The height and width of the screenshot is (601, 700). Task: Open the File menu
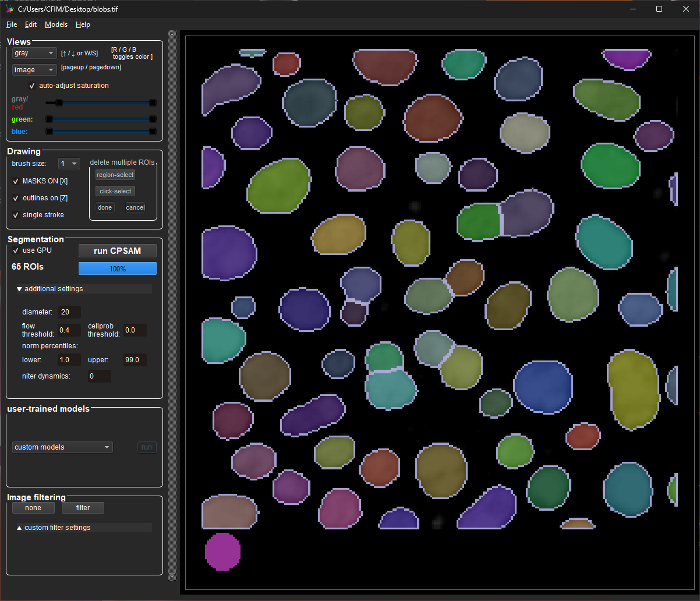(12, 24)
